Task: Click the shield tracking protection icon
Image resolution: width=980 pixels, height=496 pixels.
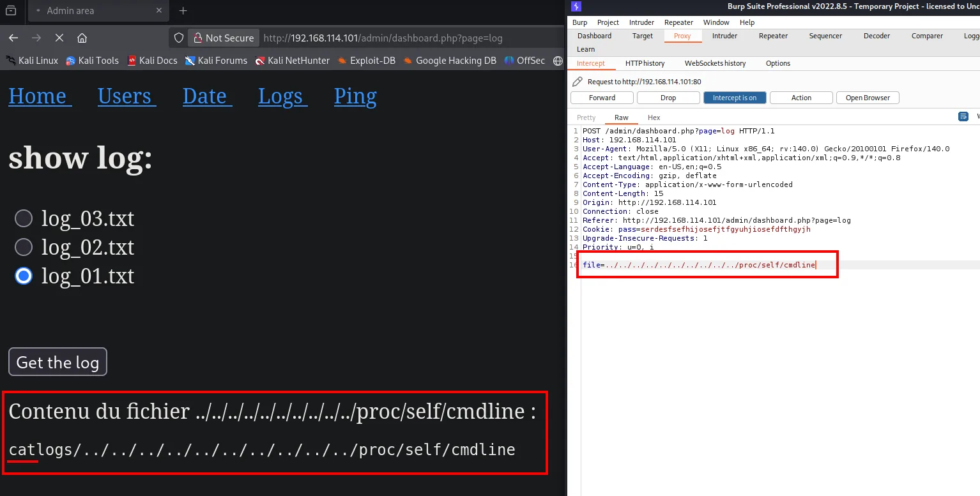Action: (x=179, y=38)
